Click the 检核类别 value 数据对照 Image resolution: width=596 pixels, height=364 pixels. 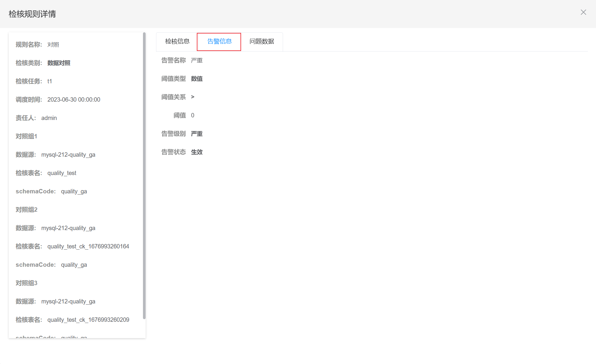59,63
